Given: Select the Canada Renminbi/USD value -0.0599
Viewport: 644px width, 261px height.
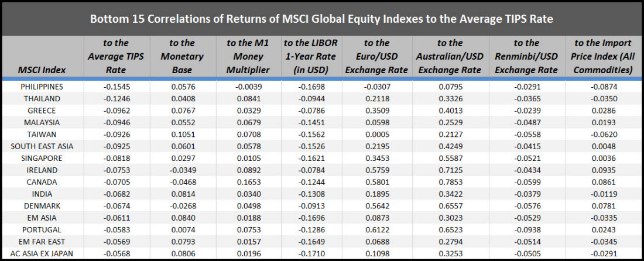Looking at the screenshot, I should (x=526, y=182).
